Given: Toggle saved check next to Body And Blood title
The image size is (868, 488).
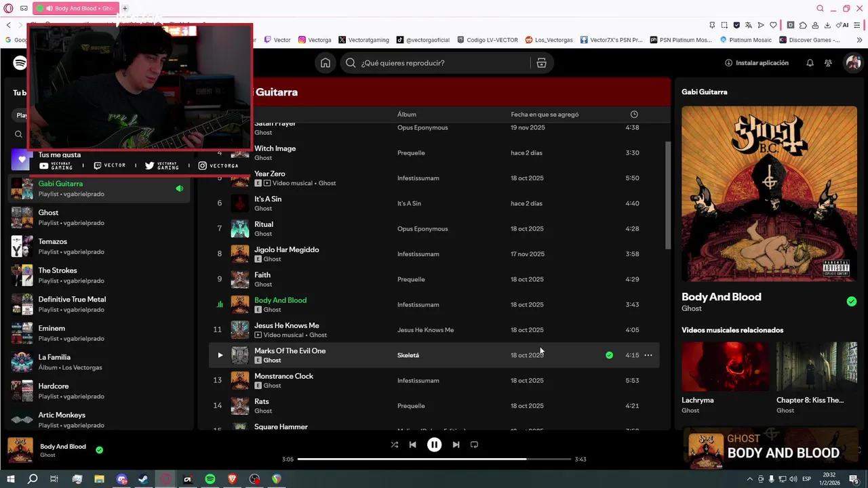Looking at the screenshot, I should (852, 302).
